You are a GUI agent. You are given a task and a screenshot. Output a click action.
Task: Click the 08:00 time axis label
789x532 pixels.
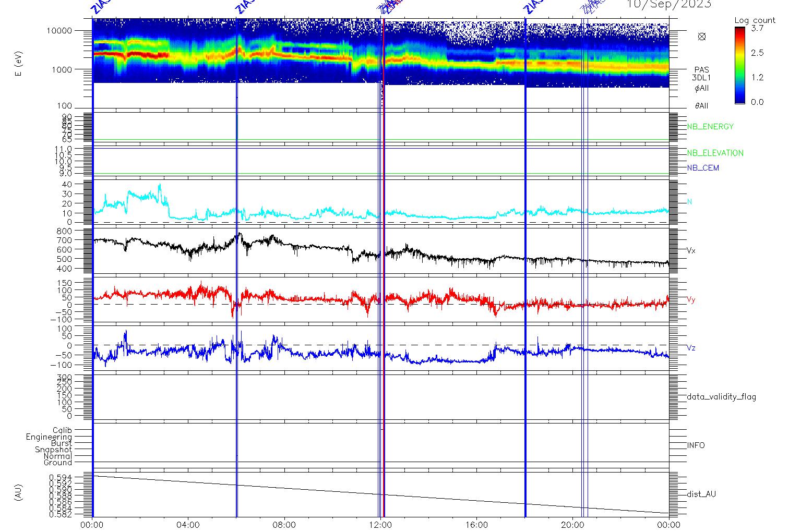coord(284,525)
